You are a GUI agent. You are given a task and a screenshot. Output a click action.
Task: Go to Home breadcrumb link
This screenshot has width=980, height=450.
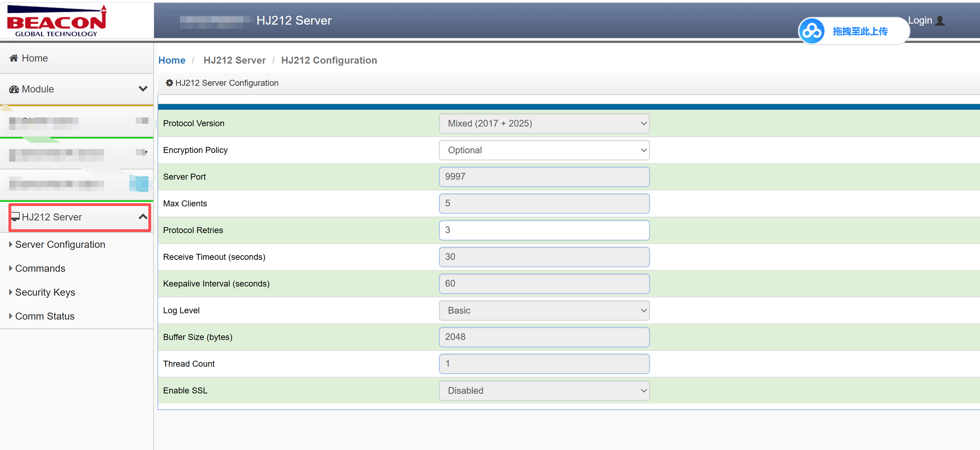pyautogui.click(x=172, y=60)
